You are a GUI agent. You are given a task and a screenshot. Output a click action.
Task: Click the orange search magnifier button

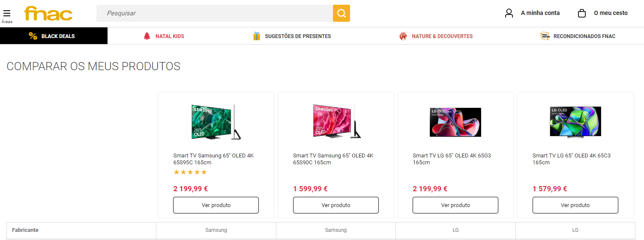pyautogui.click(x=341, y=13)
